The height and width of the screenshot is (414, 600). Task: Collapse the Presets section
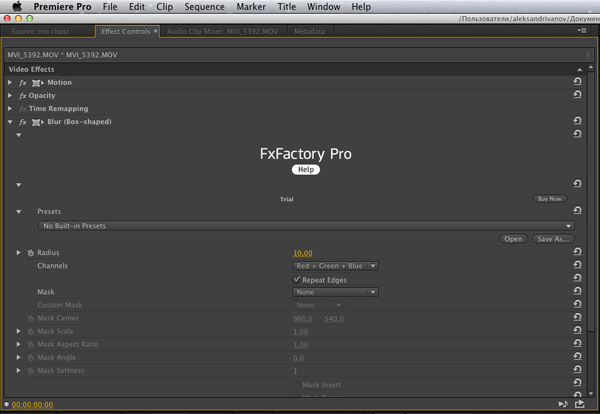[x=18, y=212]
